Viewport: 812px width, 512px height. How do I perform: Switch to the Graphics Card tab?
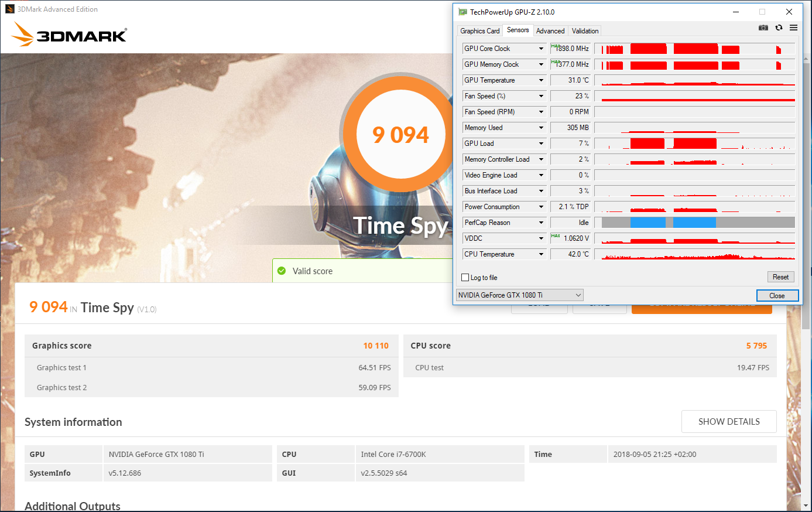click(x=480, y=31)
